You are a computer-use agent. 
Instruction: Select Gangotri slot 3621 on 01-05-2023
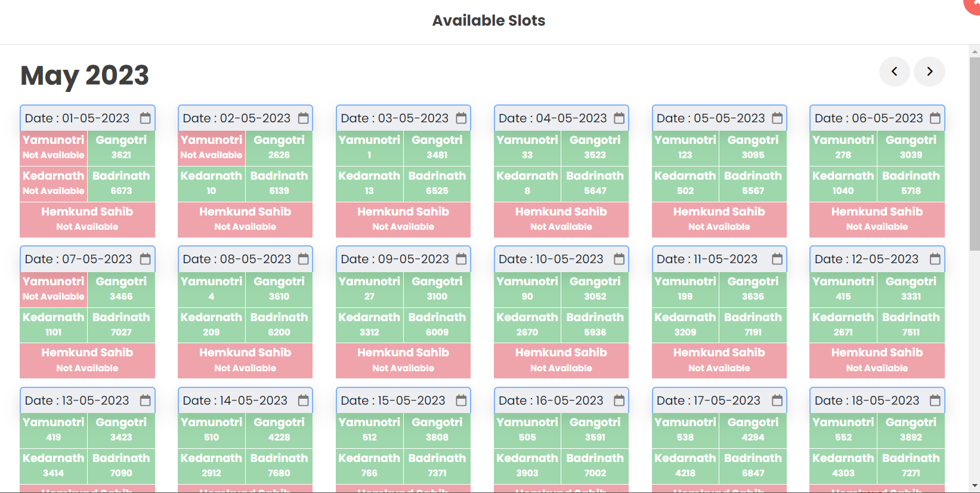pyautogui.click(x=121, y=147)
